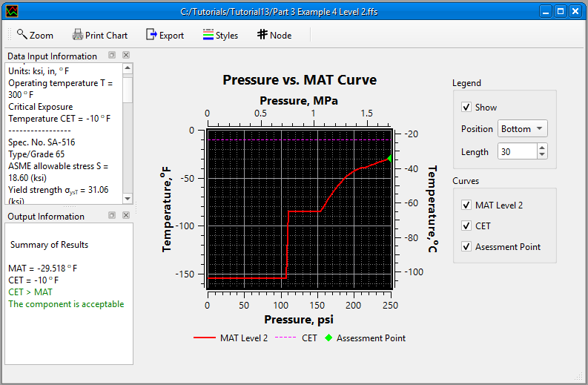The image size is (588, 385).
Task: Click the Export arrow icon
Action: point(151,35)
